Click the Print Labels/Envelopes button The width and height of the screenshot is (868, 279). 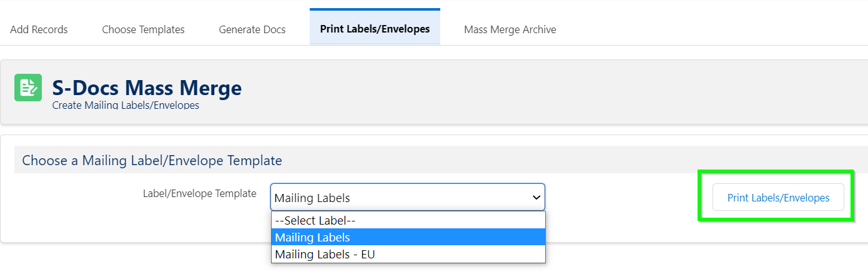coord(778,198)
